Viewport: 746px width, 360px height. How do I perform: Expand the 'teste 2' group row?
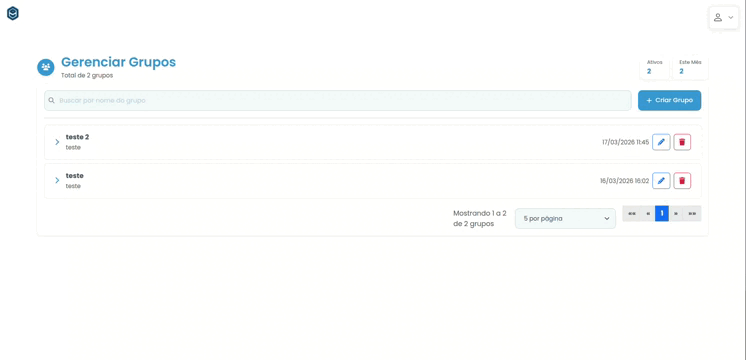pos(57,142)
